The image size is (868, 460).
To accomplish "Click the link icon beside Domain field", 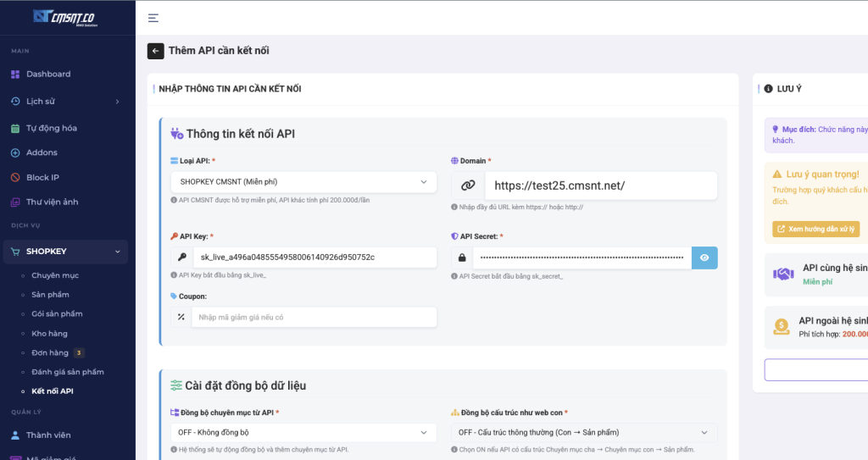I will (x=468, y=186).
